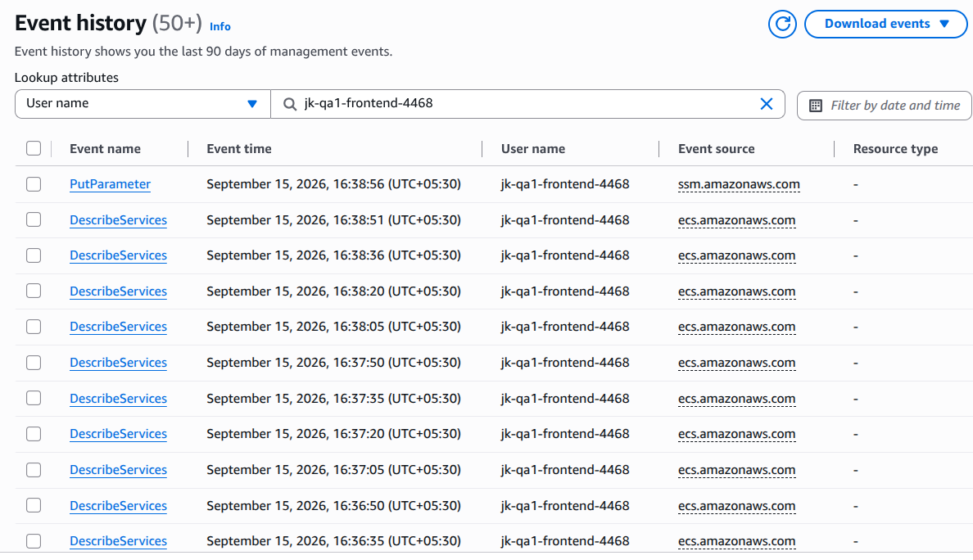Open Download events dropdown menu
The width and height of the screenshot is (973, 560).
(885, 25)
